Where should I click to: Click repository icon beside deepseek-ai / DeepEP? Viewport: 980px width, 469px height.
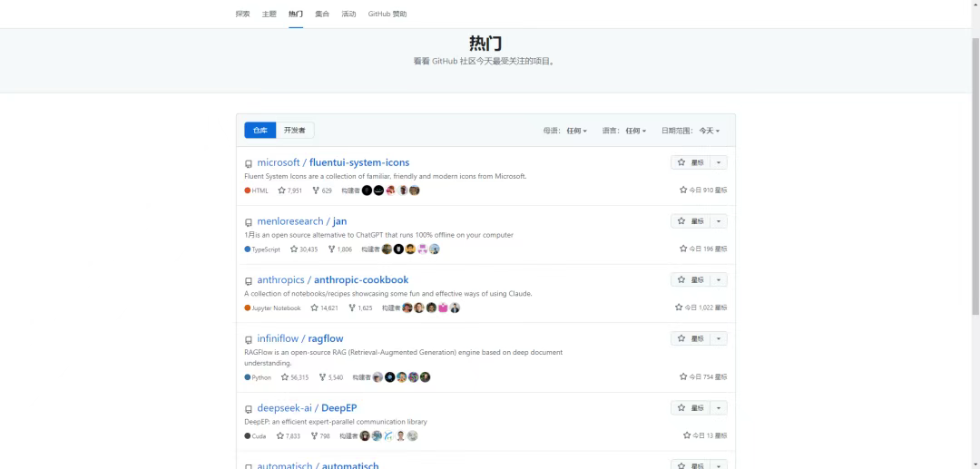click(248, 410)
